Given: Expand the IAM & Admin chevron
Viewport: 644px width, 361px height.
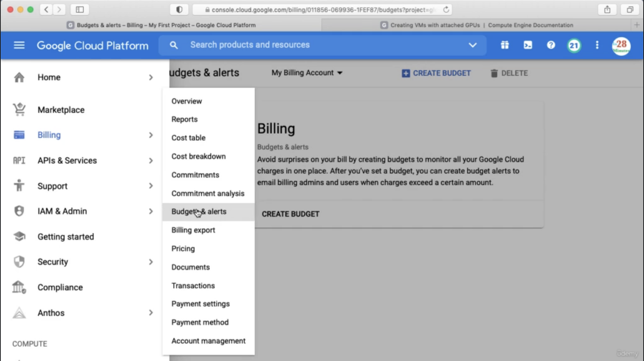Looking at the screenshot, I should tap(151, 211).
